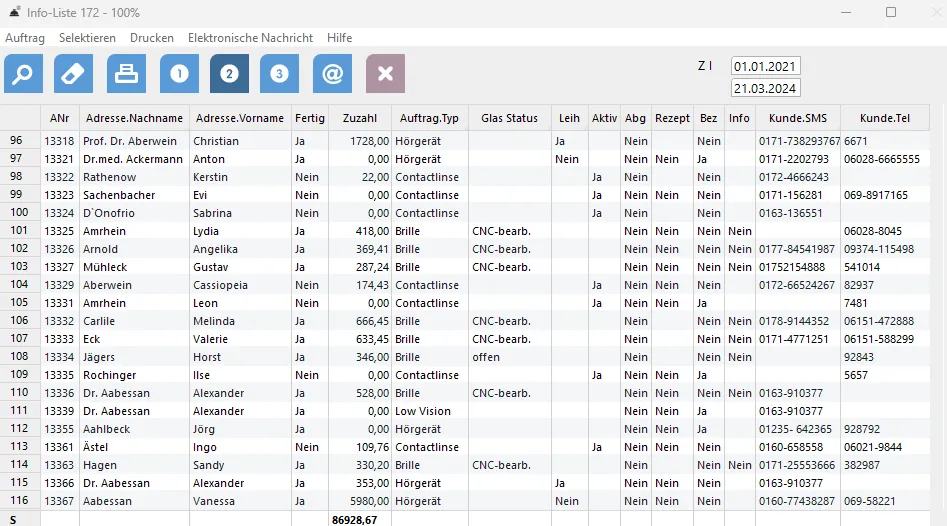Open the Selektieren menu
This screenshot has height=526, width=947.
coord(87,38)
